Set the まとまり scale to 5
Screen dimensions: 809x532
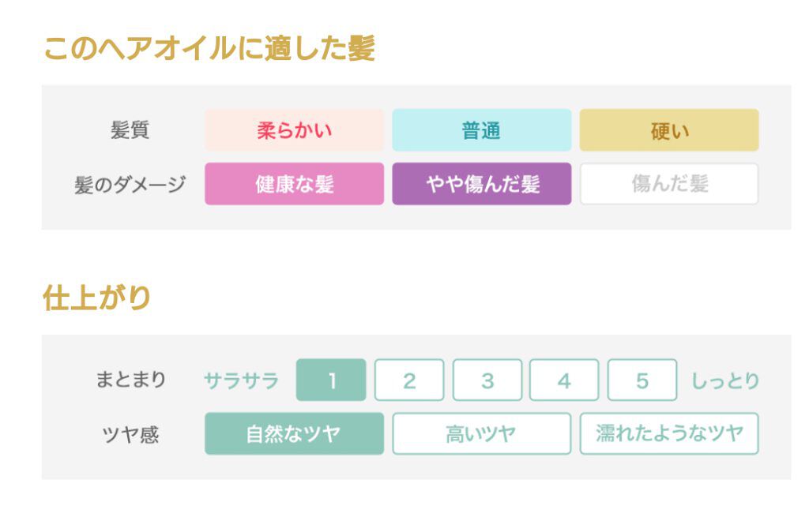pyautogui.click(x=642, y=380)
